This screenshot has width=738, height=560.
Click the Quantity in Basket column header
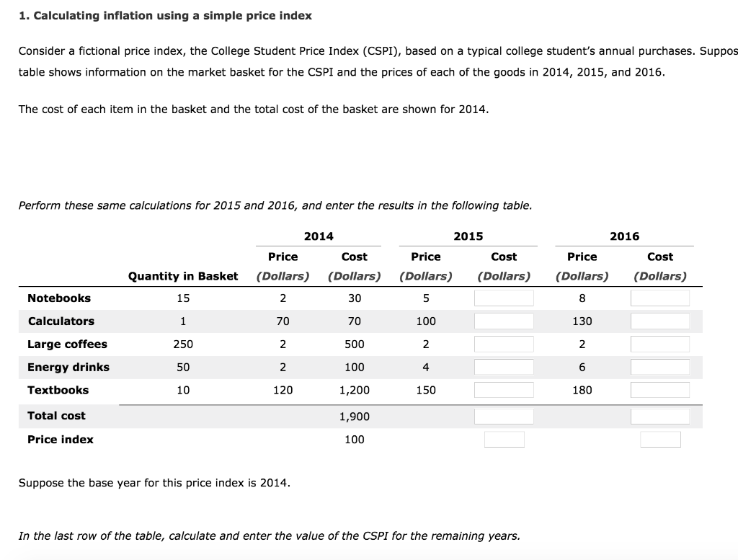(x=183, y=276)
